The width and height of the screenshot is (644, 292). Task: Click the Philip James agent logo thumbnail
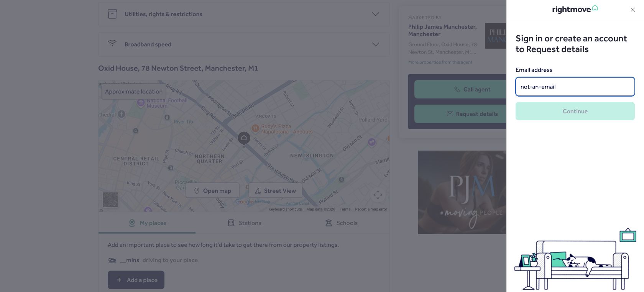point(495,36)
